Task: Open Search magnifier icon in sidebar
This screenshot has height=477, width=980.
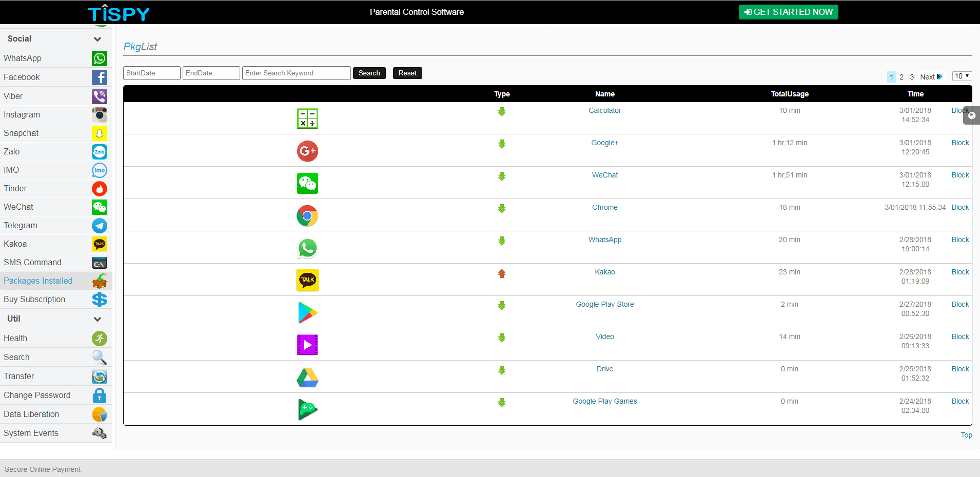Action: pos(100,357)
